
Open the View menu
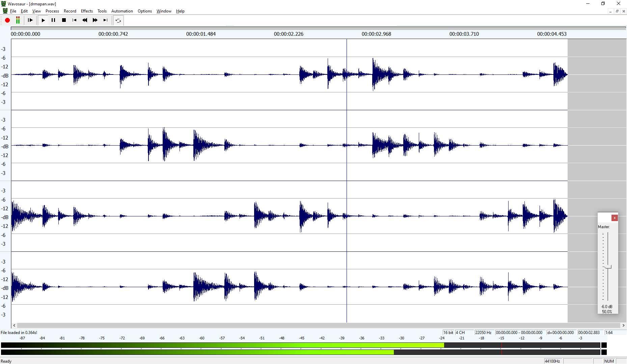coord(36,11)
